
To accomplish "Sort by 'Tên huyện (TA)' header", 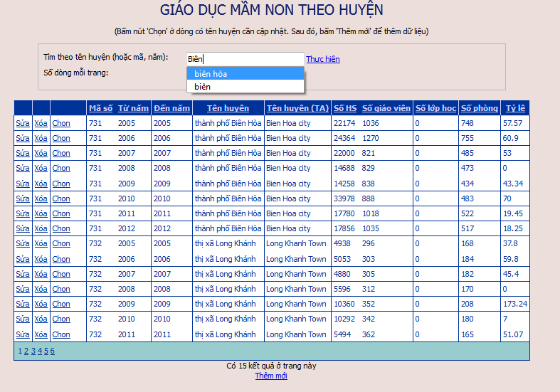I will point(297,108).
